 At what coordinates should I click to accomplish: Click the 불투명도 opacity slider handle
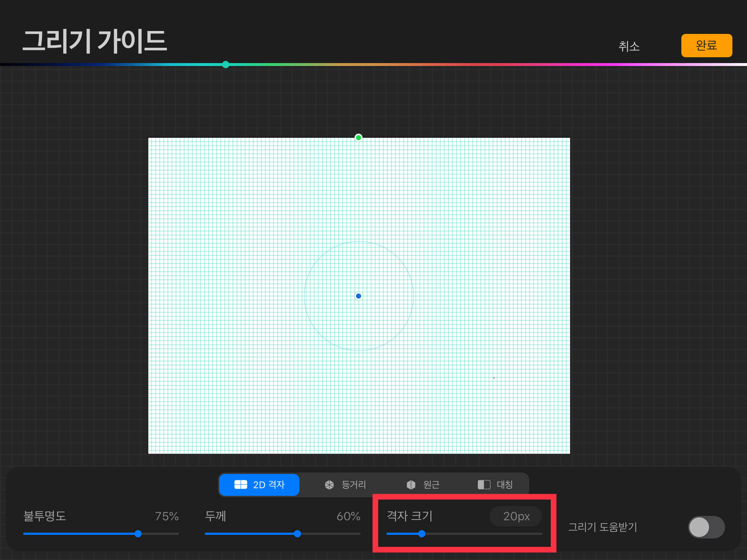138,534
